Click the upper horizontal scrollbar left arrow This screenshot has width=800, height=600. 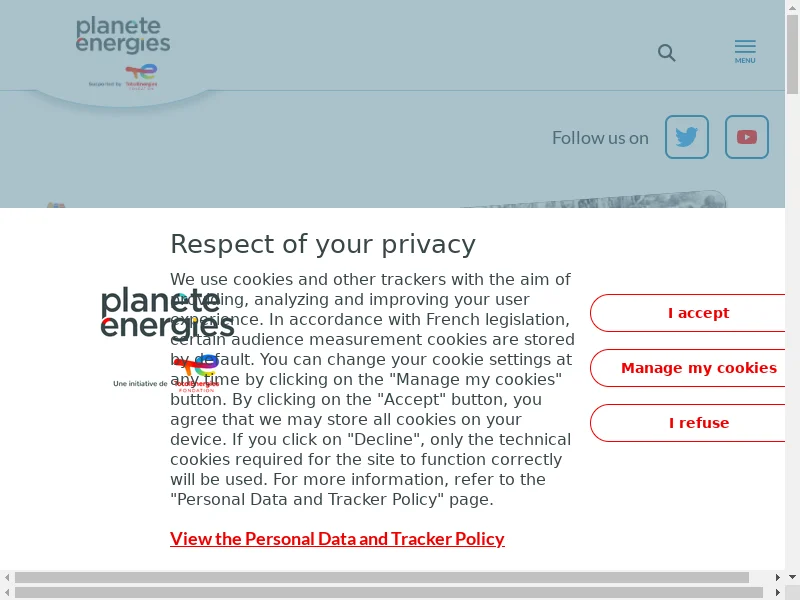pos(7,577)
